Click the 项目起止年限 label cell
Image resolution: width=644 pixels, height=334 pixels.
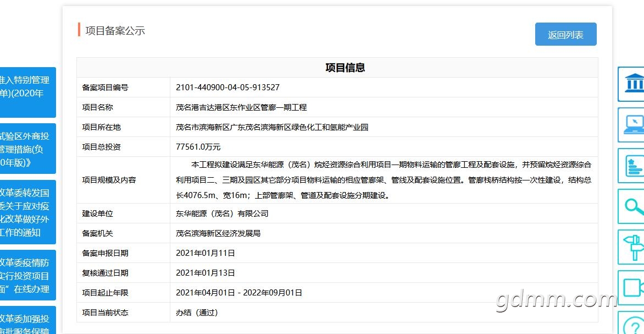[123, 292]
